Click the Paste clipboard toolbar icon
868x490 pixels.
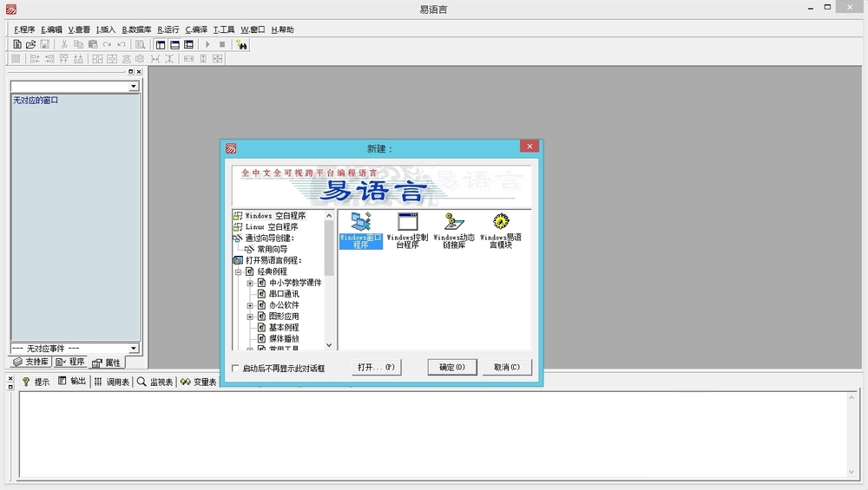click(x=93, y=44)
